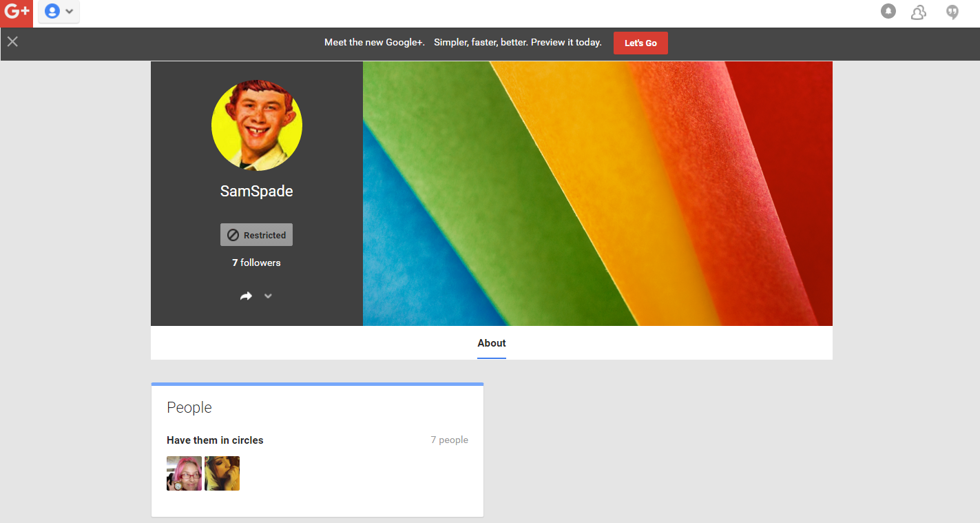
Task: Open the 7 followers link
Action: pos(256,263)
